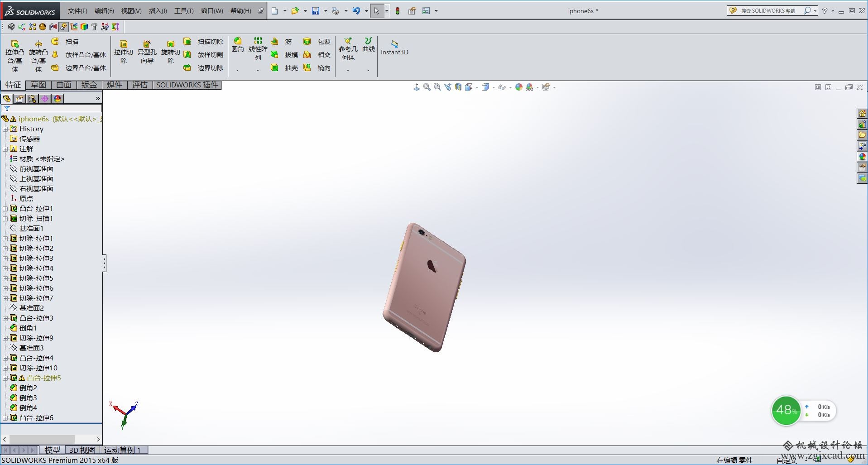This screenshot has height=465, width=868.
Task: Open the display style dropdown arrow
Action: (x=494, y=87)
